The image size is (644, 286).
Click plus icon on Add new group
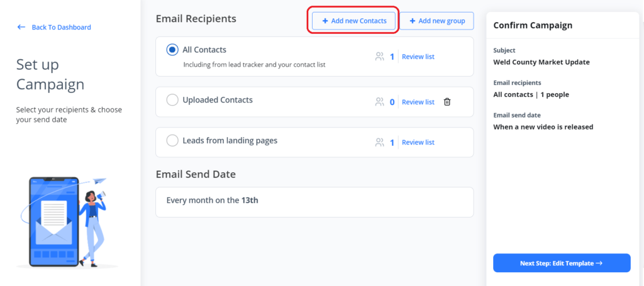tap(413, 21)
